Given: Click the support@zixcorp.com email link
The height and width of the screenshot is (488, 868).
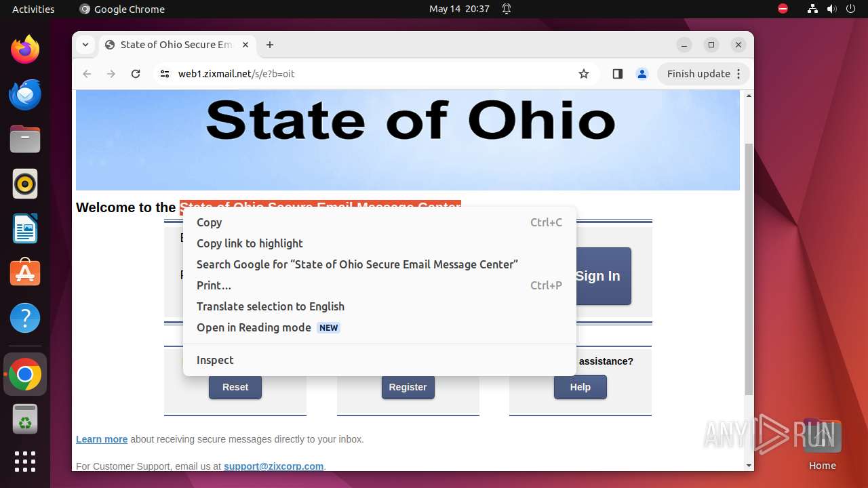Looking at the screenshot, I should (273, 466).
